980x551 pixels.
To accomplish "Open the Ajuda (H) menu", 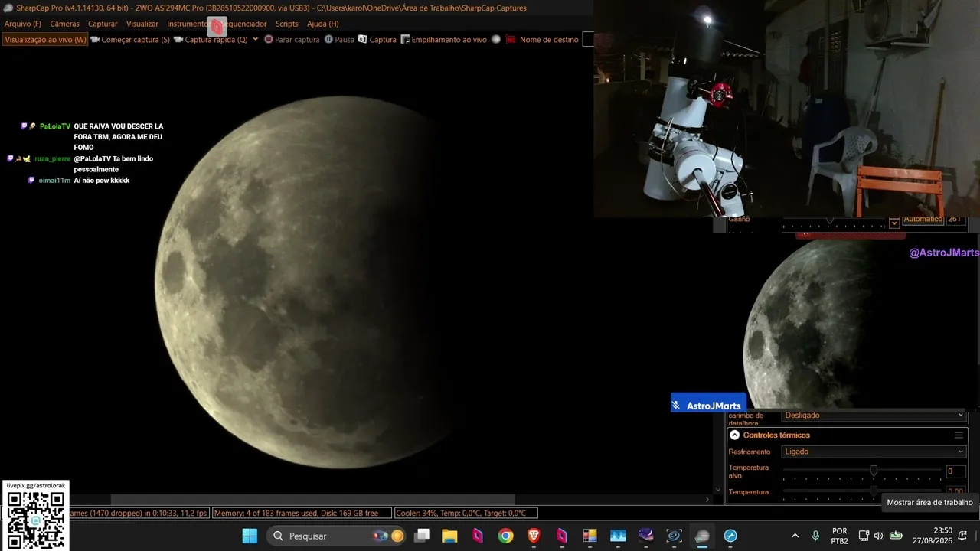I will pos(322,24).
